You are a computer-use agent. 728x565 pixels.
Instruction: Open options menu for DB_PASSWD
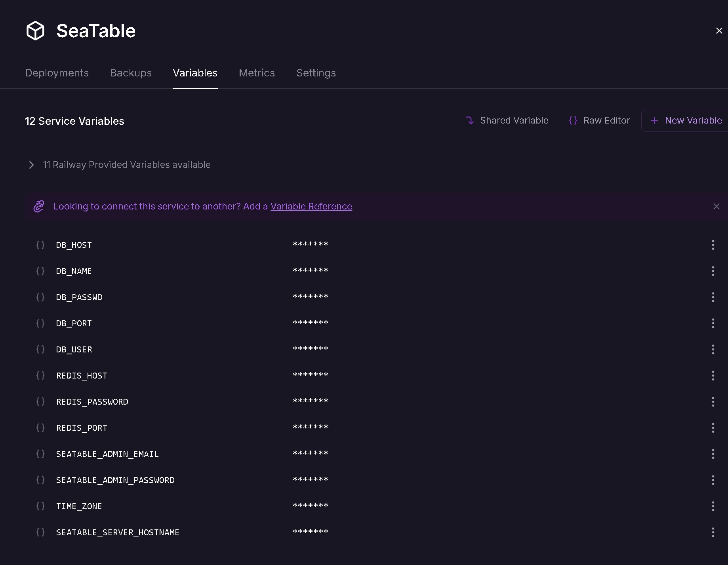tap(713, 297)
